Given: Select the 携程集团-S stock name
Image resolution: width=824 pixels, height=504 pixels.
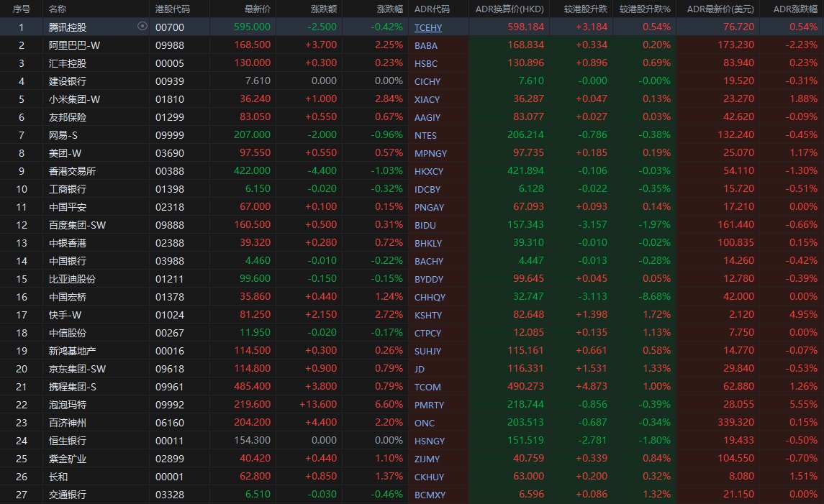Looking at the screenshot, I should point(73,387).
